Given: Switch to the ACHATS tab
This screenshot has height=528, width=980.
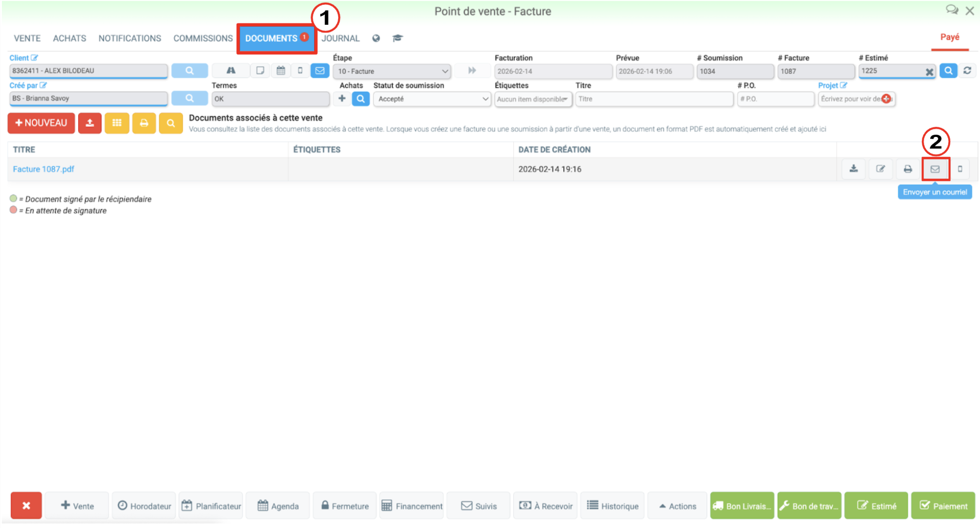Looking at the screenshot, I should tap(69, 38).
